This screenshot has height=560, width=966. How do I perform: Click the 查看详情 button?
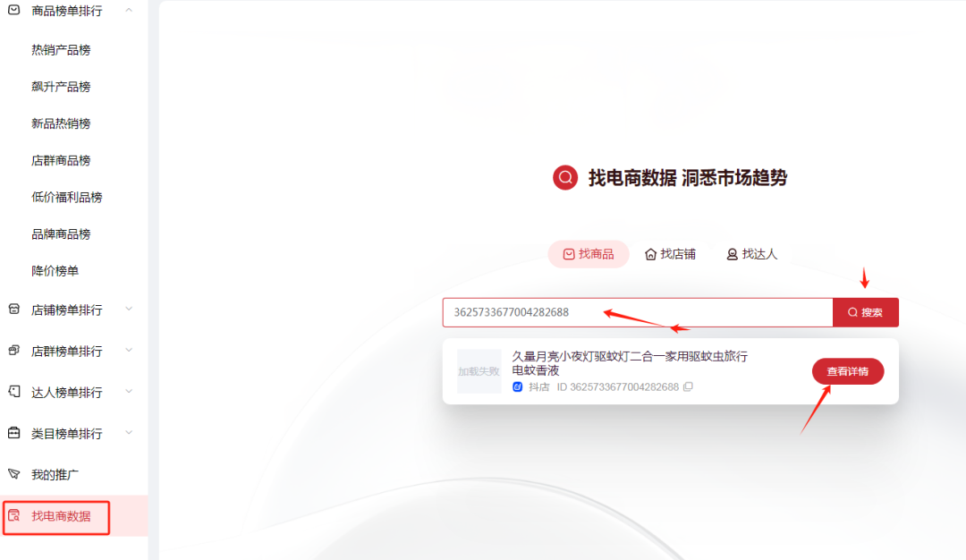(848, 371)
